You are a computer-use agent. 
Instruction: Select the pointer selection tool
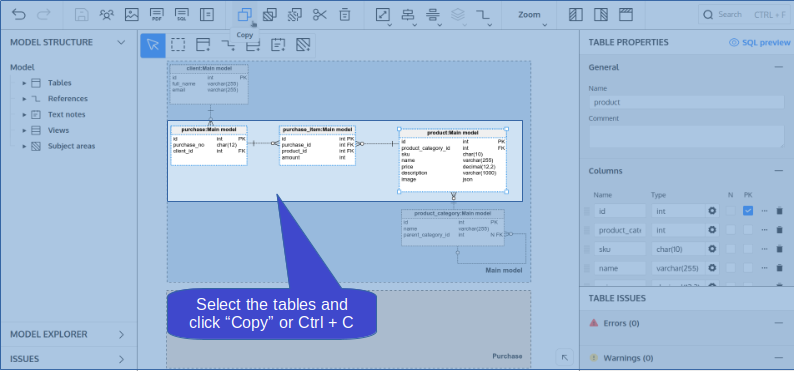point(152,45)
